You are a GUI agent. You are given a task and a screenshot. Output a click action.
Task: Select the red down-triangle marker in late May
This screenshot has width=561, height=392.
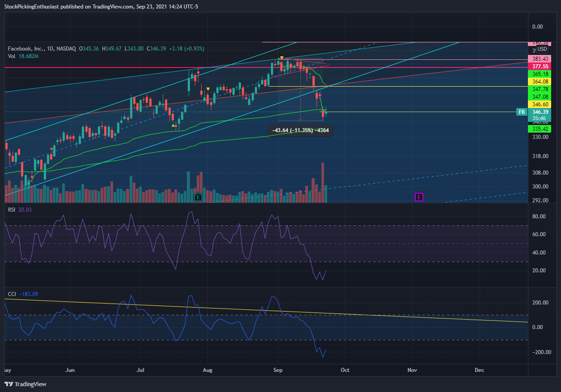coord(51,149)
